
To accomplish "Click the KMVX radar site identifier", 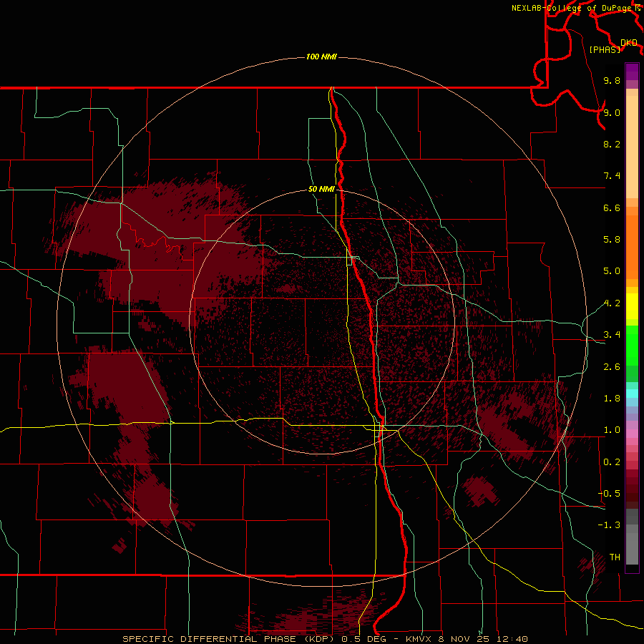I will point(419,639).
